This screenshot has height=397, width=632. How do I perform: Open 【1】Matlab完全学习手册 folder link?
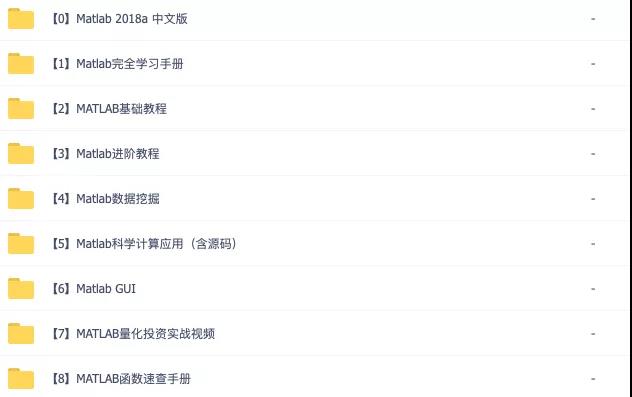pyautogui.click(x=118, y=64)
